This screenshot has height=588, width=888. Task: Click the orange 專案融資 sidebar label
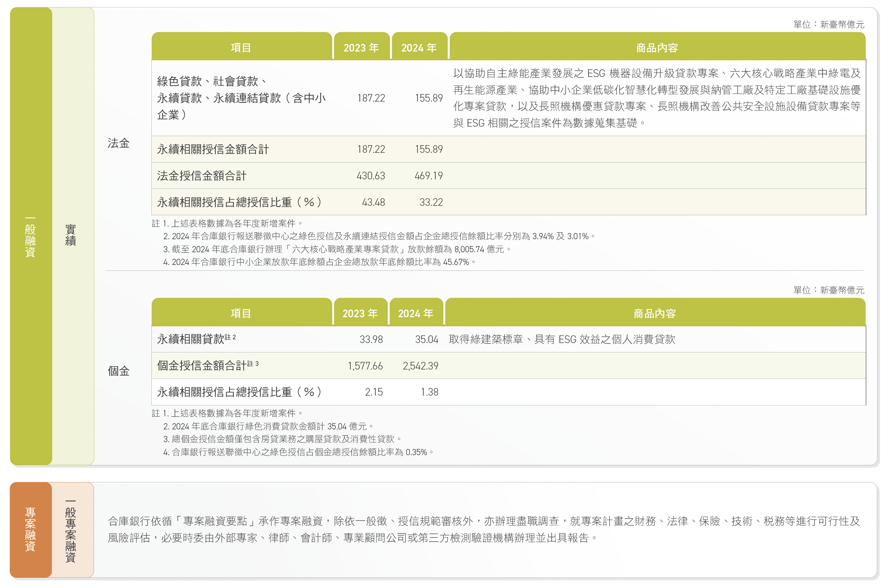click(x=30, y=529)
